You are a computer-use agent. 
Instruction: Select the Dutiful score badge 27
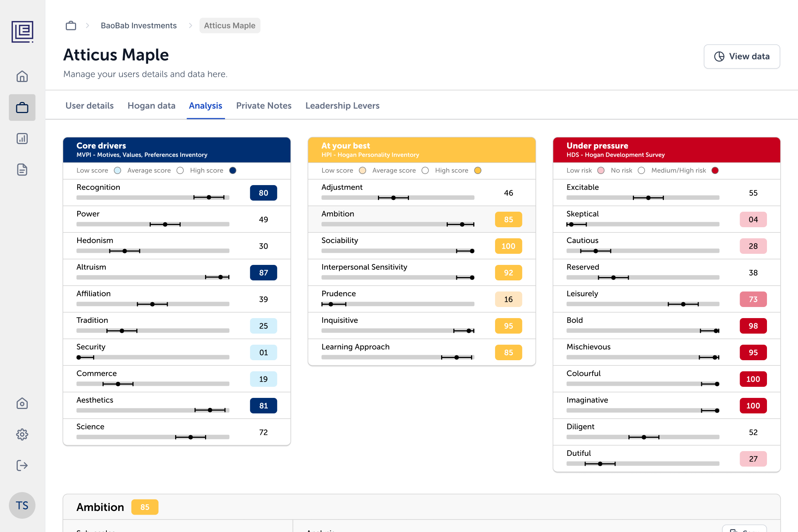[x=753, y=459]
